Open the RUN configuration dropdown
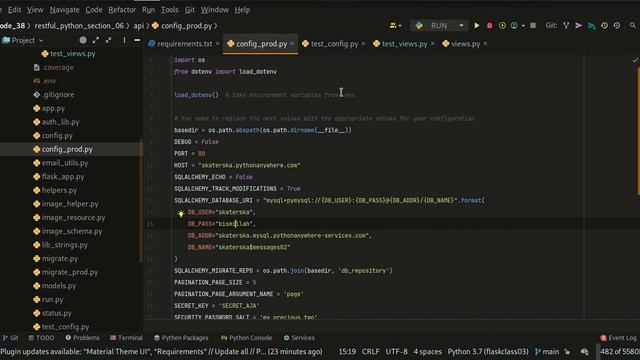Screen dimensions: 640x360 pos(461,26)
